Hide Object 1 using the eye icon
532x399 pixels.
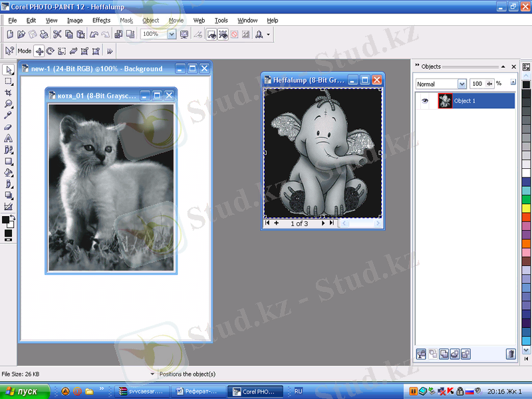[426, 101]
